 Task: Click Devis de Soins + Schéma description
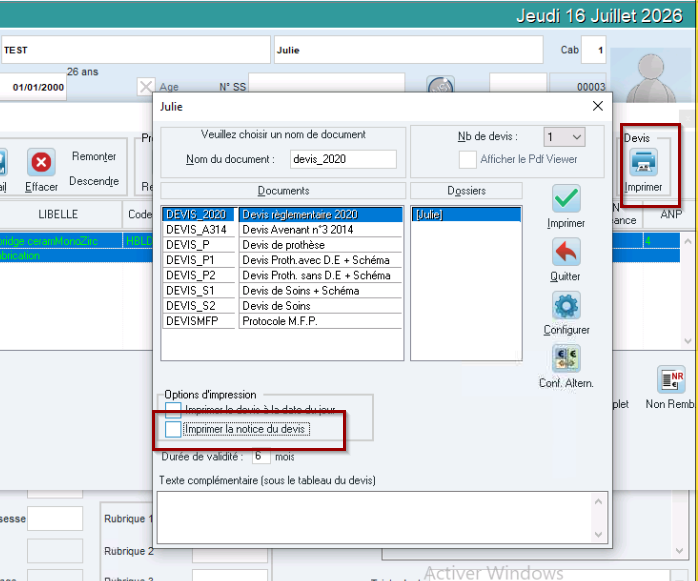321,291
